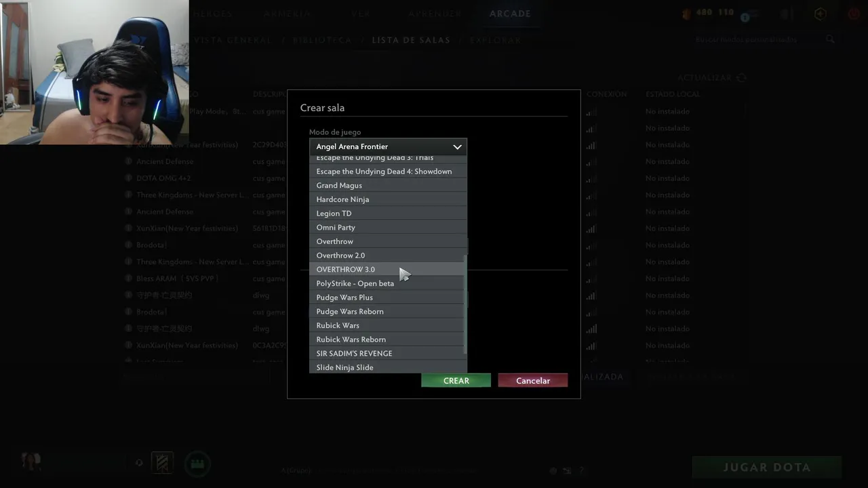Pick PolyStrike - Open beta mode

pos(388,283)
